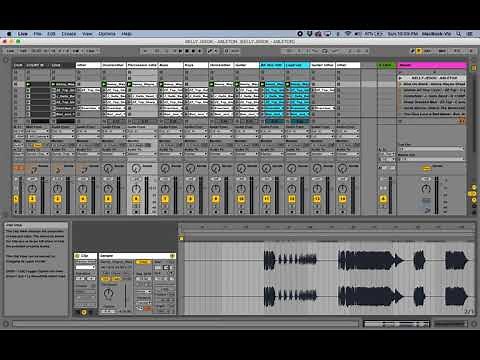Image resolution: width=480 pixels, height=360 pixels.
Task: Toggle the metronome button in control bar
Action: pos(78,51)
